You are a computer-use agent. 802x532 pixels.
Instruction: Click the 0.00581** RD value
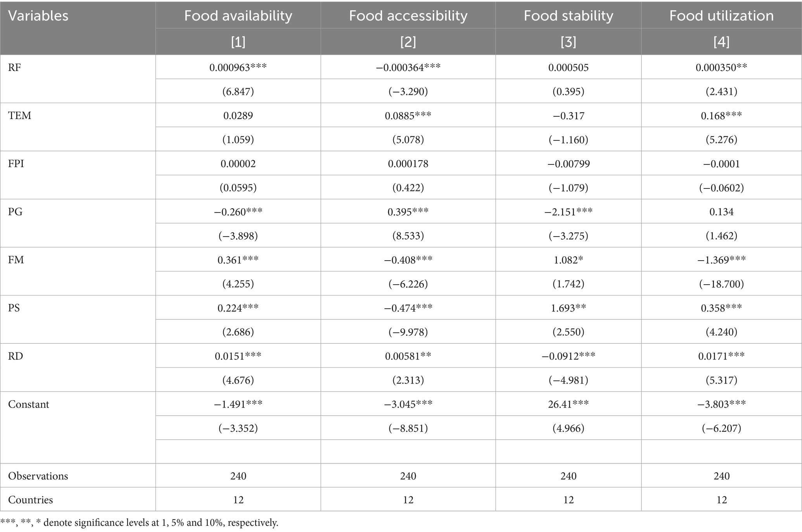[408, 356]
